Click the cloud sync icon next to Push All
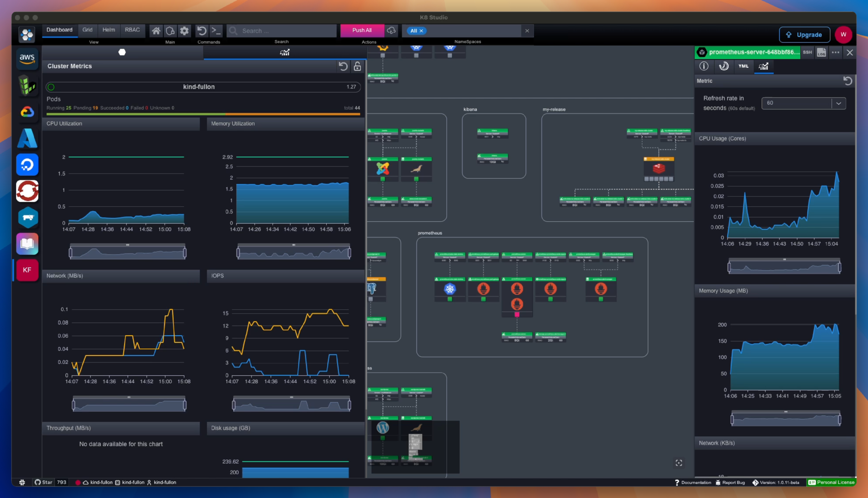This screenshot has height=498, width=868. pos(391,30)
